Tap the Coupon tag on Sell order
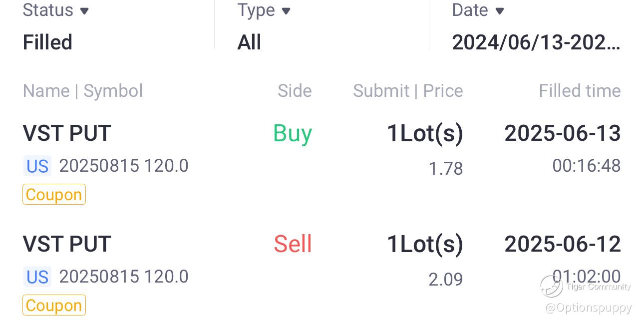 point(54,306)
